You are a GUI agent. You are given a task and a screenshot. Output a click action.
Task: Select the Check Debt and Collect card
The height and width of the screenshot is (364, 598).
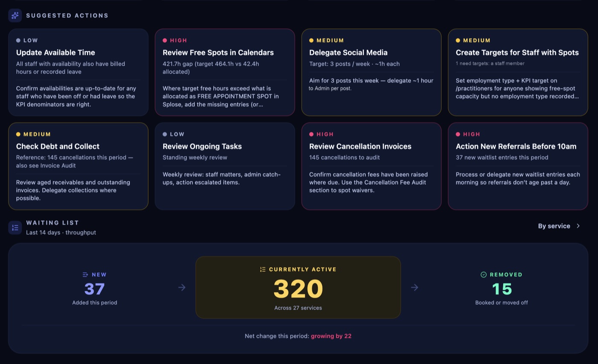[x=78, y=166]
